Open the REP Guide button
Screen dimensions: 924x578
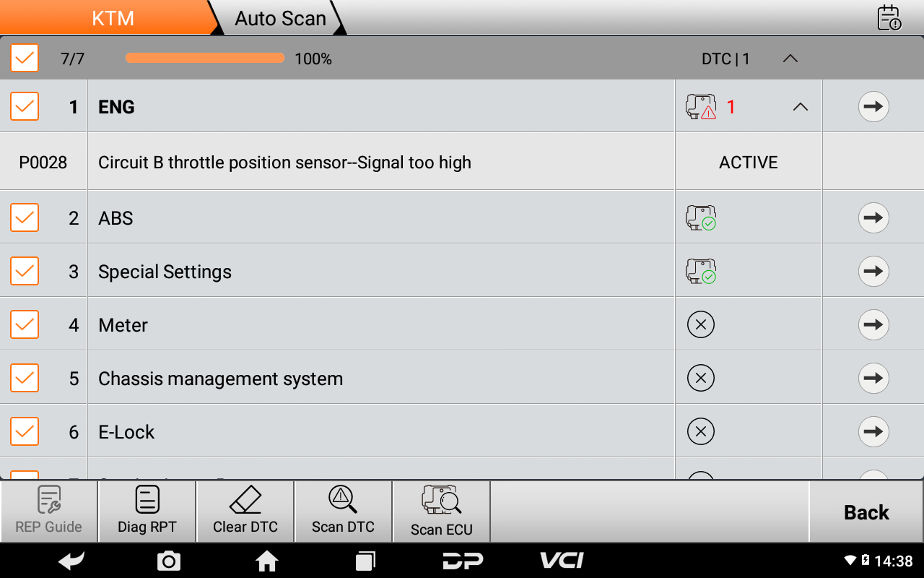[49, 512]
